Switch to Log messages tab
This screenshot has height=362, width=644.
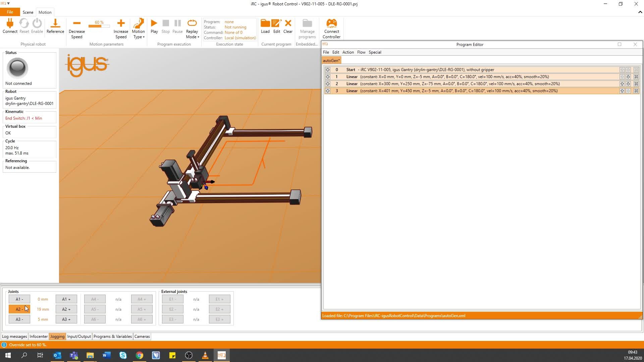tap(14, 337)
